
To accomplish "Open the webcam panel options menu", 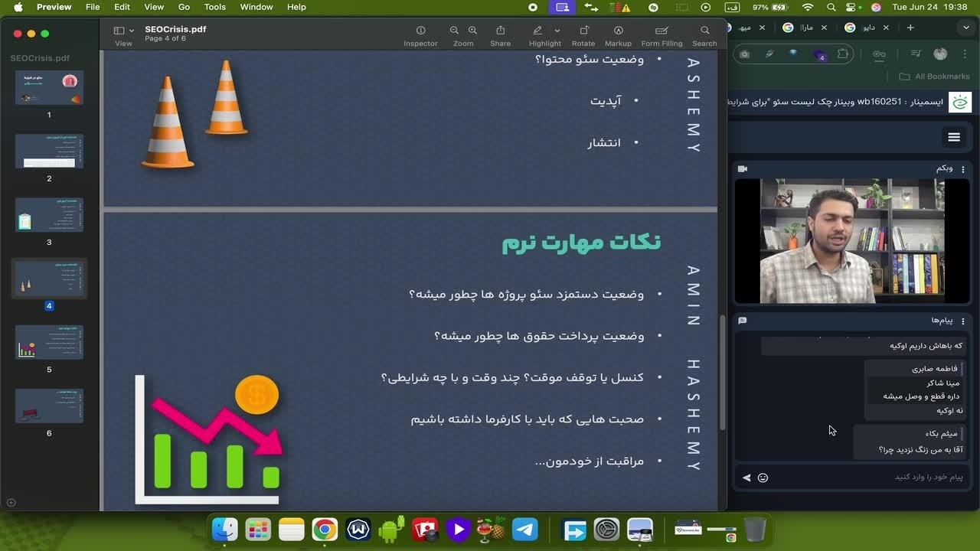I will 963,168.
